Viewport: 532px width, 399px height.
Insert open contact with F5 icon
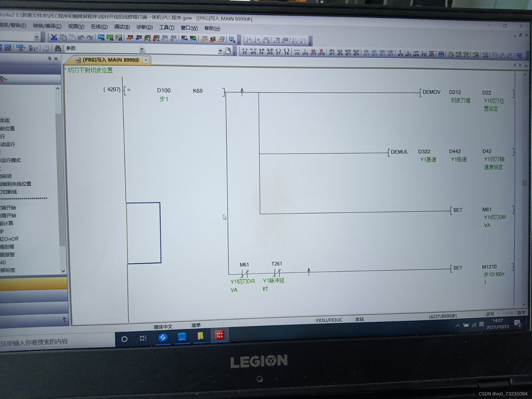pyautogui.click(x=245, y=51)
